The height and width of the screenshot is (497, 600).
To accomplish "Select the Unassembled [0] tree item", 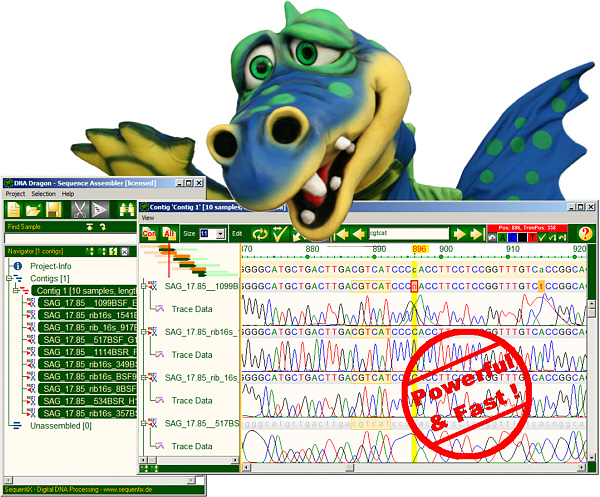I will 60,425.
